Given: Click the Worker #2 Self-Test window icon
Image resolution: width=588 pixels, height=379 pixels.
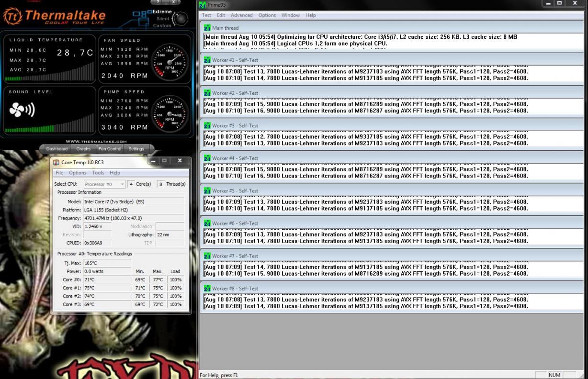Looking at the screenshot, I should 207,93.
